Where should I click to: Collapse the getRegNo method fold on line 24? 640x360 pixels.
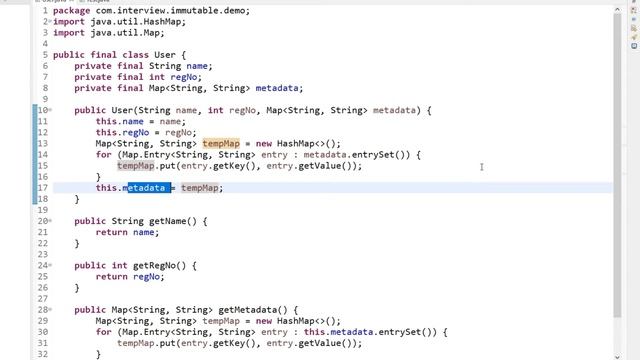coord(50,265)
